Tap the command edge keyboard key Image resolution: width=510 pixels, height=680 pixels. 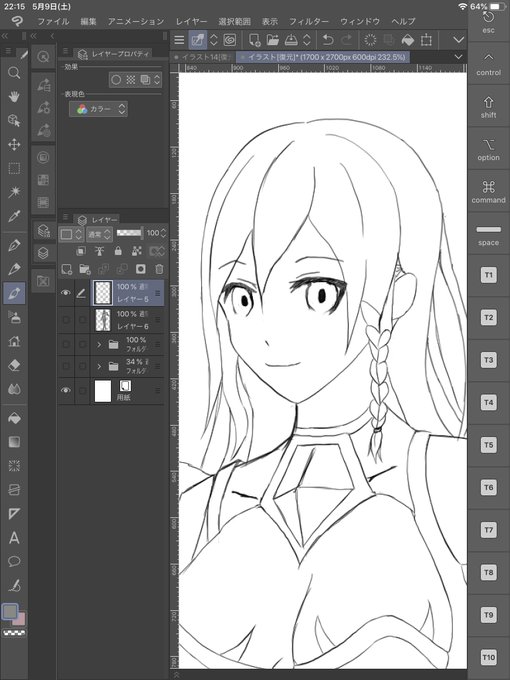(488, 192)
